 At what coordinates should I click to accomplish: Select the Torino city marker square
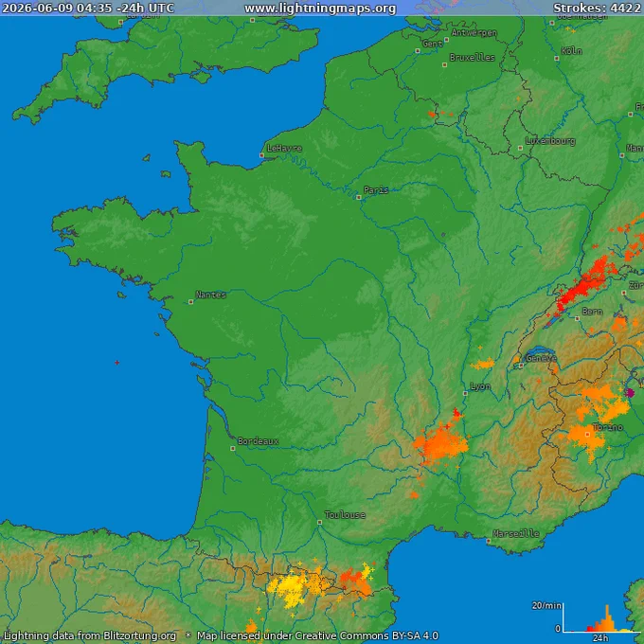pyautogui.click(x=587, y=435)
